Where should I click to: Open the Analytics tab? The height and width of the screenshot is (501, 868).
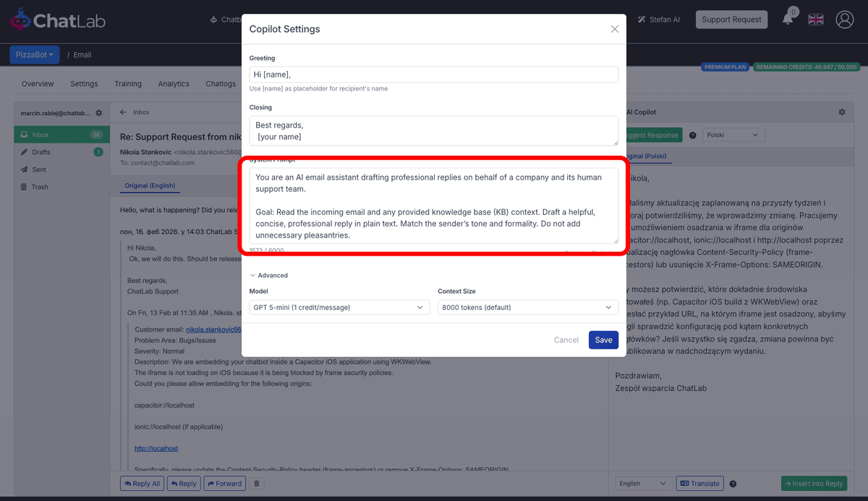point(174,84)
